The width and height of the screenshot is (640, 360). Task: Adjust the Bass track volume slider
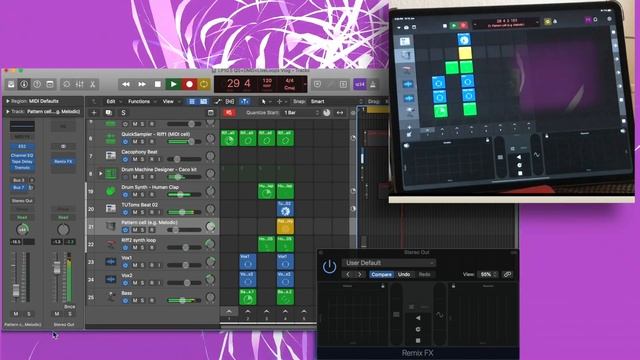coord(184,300)
